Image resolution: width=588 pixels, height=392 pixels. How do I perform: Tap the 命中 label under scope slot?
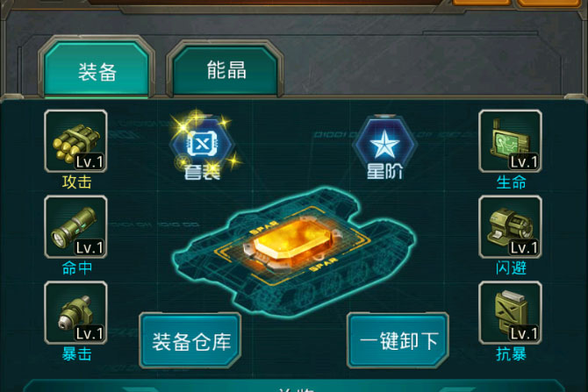[x=77, y=268]
